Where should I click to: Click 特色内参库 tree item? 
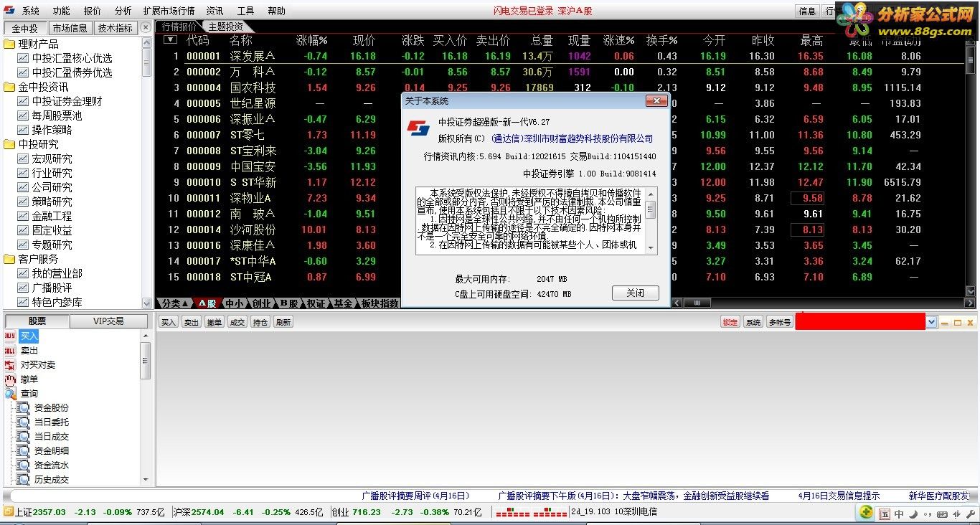coord(57,302)
